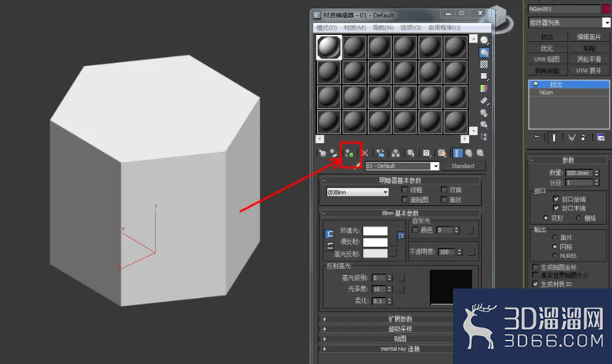
Task: Click Go to Parent icon
Action: tap(469, 153)
